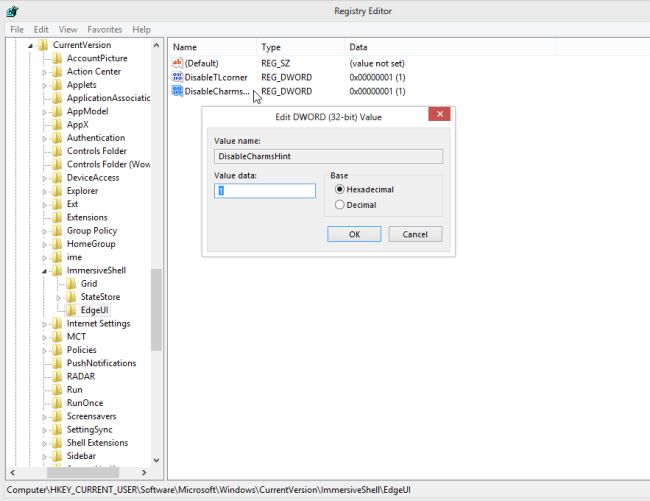The width and height of the screenshot is (650, 501).
Task: Expand the Internet Settings tree node
Action: coord(44,324)
